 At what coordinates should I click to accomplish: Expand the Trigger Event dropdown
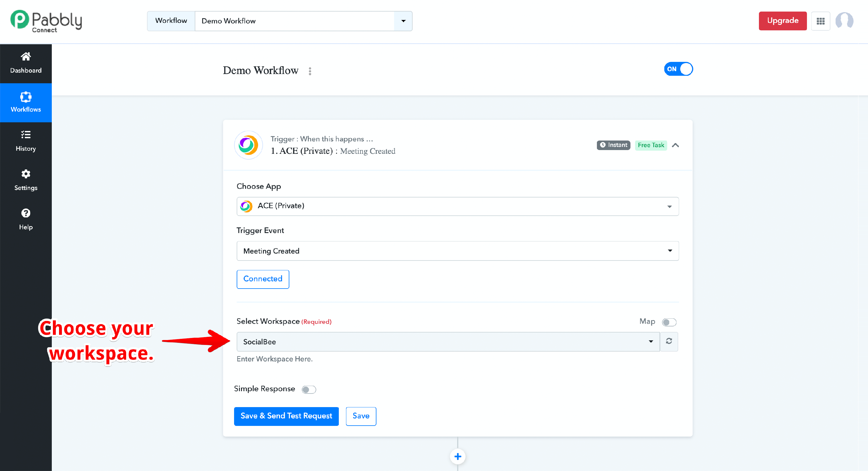pos(457,251)
